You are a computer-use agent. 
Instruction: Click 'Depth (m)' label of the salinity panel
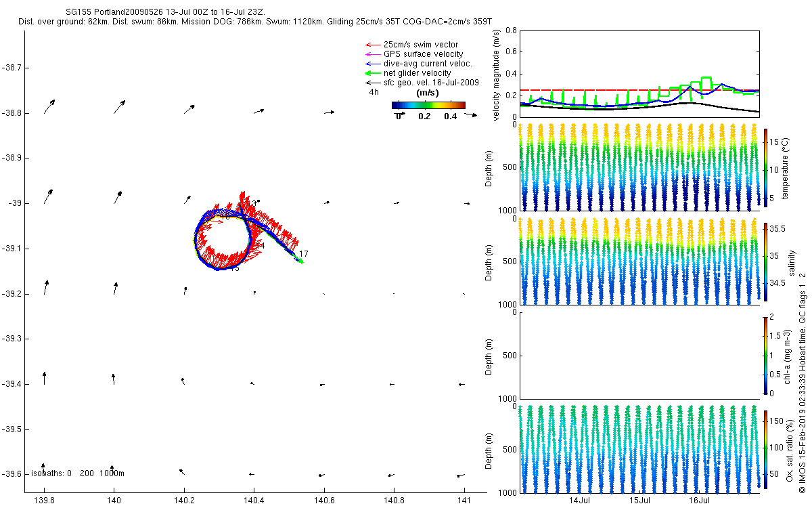tap(490, 261)
